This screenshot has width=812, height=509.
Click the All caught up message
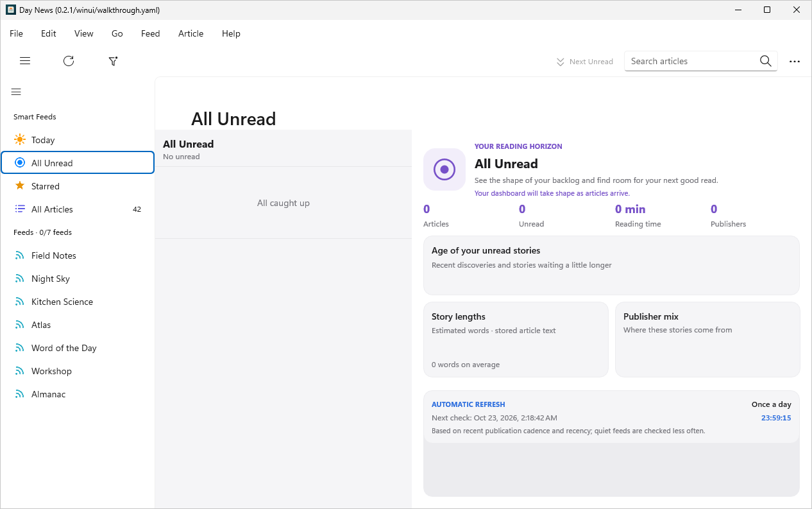pos(283,203)
